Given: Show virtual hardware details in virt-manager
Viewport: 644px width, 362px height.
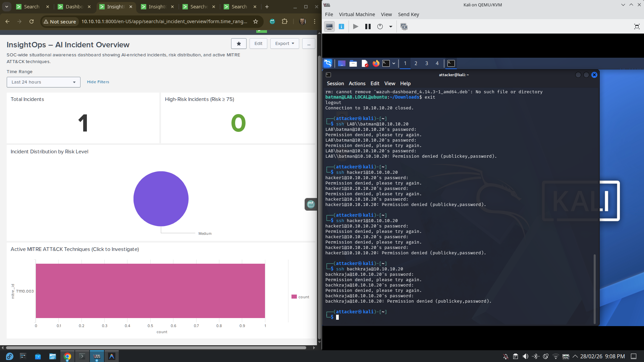Looking at the screenshot, I should point(341,27).
